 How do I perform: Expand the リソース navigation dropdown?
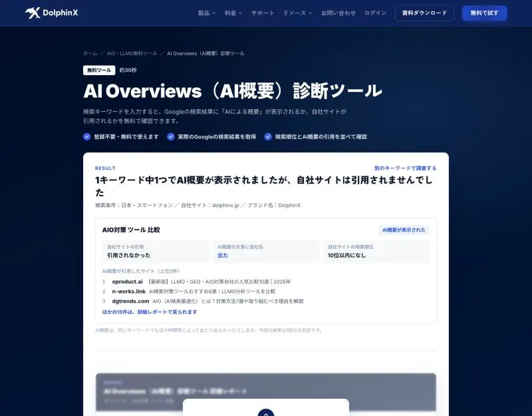point(297,13)
